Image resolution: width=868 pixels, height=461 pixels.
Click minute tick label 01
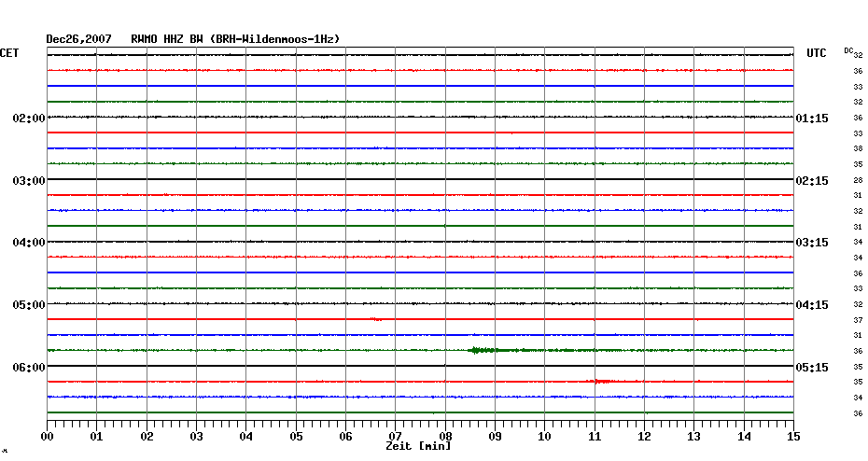[96, 437]
